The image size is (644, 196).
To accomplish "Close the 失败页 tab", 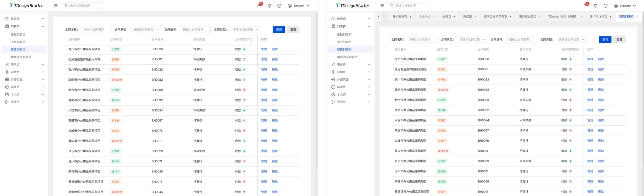I will [x=455, y=17].
